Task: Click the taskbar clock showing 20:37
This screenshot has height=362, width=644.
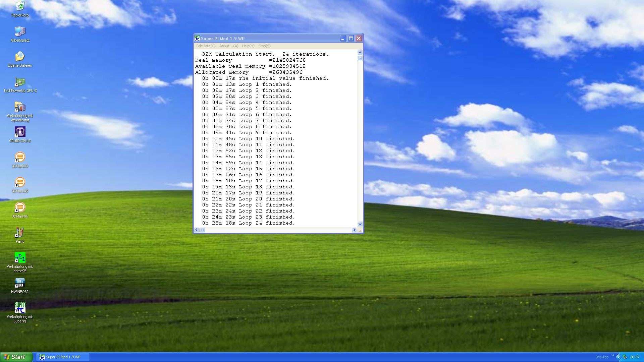Action: [635, 357]
